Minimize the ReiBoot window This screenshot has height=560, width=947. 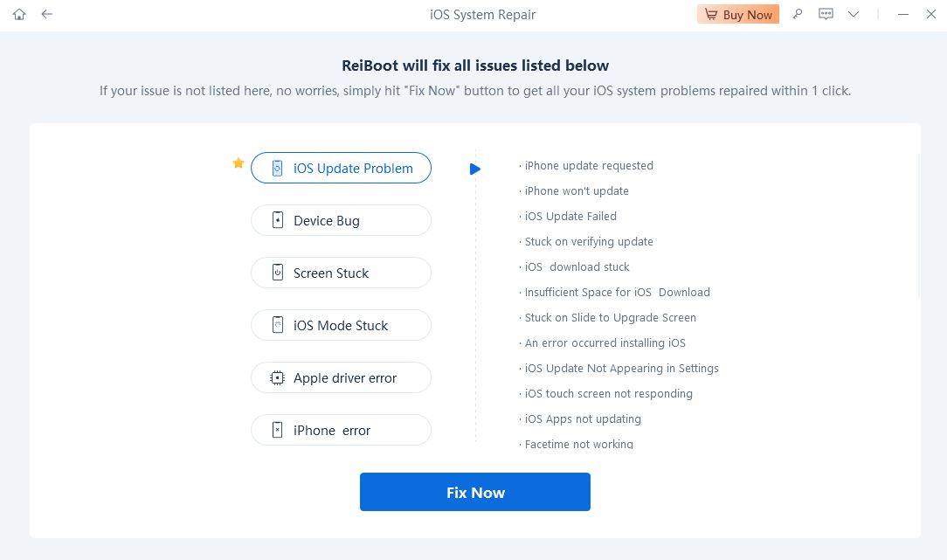pyautogui.click(x=903, y=14)
